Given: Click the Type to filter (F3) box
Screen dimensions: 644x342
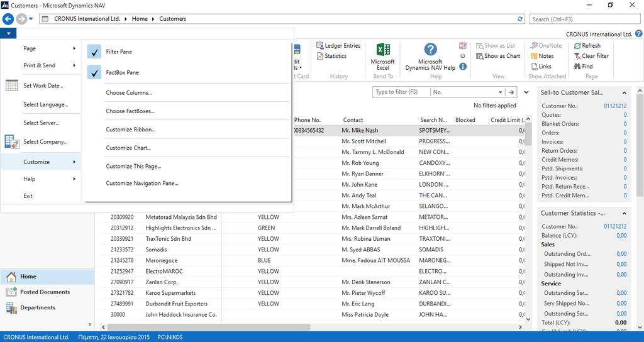Looking at the screenshot, I should tap(401, 92).
